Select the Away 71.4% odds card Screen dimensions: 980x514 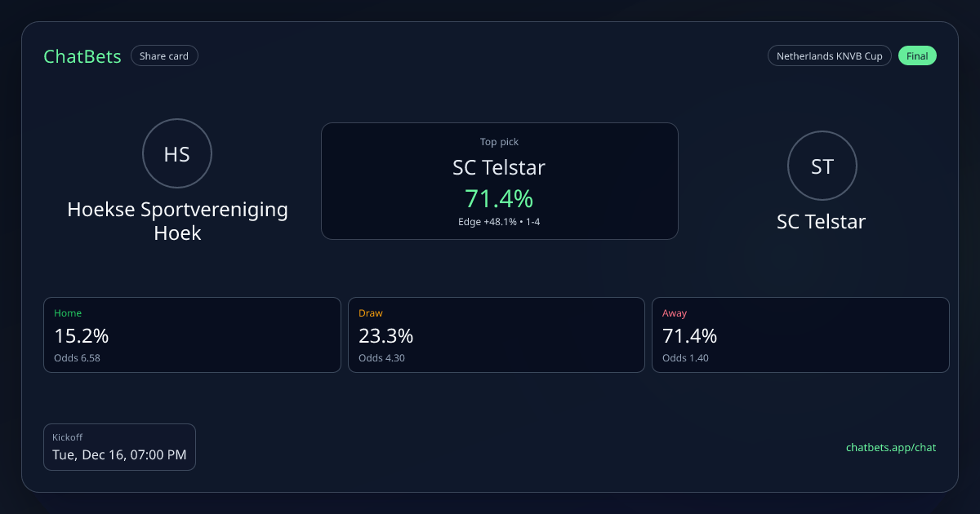pyautogui.click(x=800, y=335)
